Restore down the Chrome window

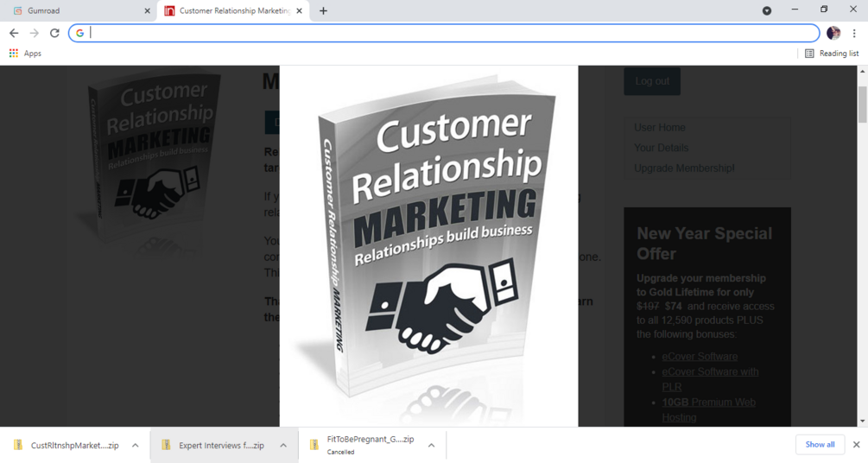coord(824,10)
